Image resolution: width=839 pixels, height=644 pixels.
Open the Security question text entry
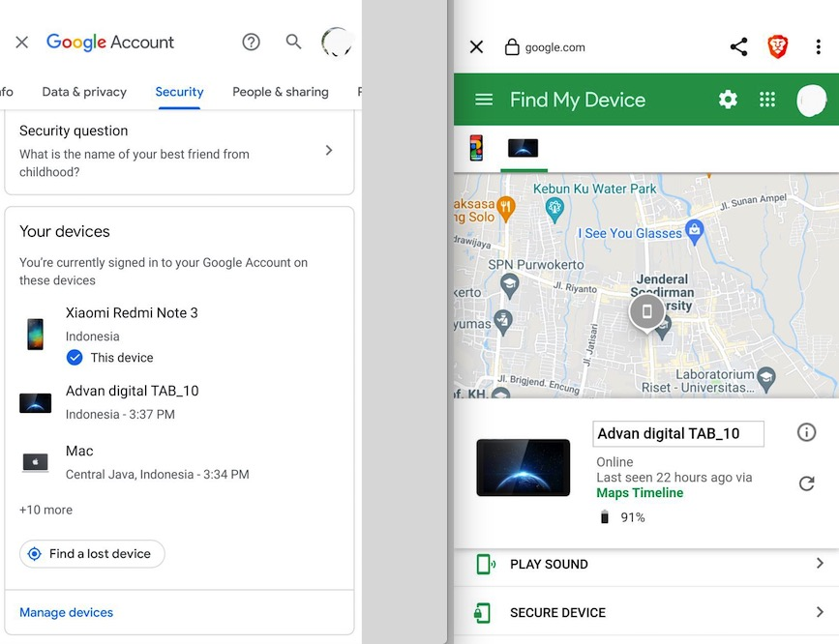point(179,152)
